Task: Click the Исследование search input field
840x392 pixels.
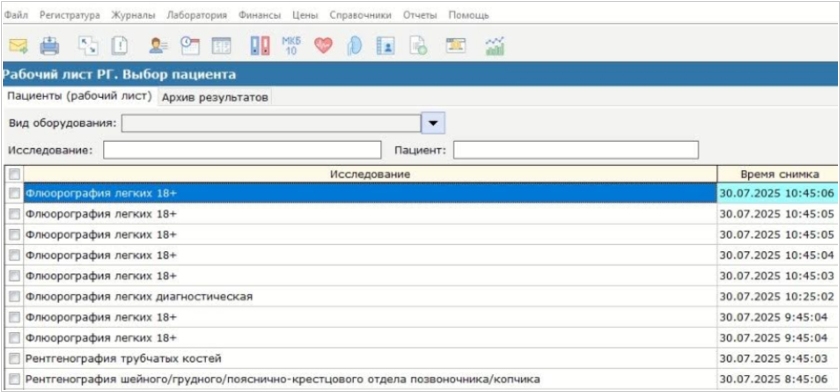Action: point(242,150)
